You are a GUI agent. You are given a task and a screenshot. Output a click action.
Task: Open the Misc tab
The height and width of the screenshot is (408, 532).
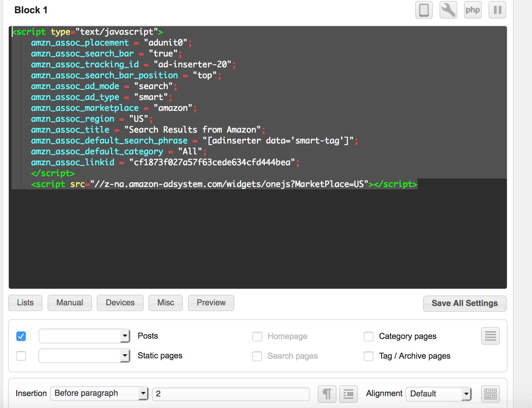click(166, 303)
